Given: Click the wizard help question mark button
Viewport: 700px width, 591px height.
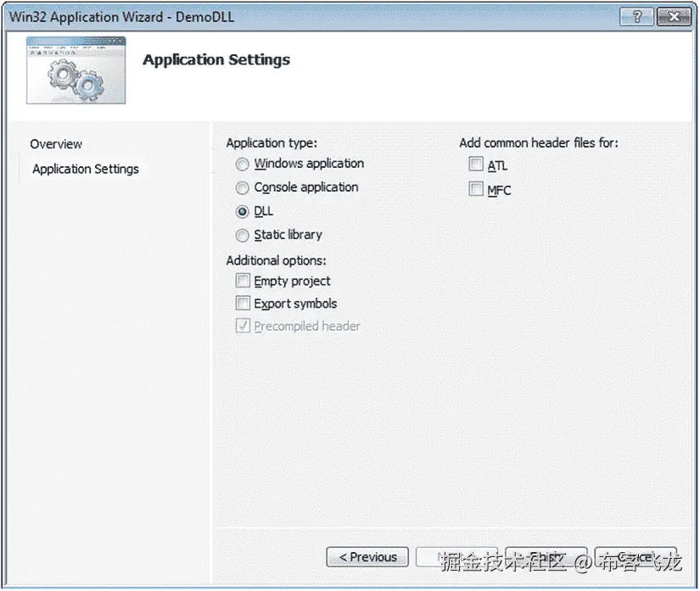Looking at the screenshot, I should pos(636,17).
